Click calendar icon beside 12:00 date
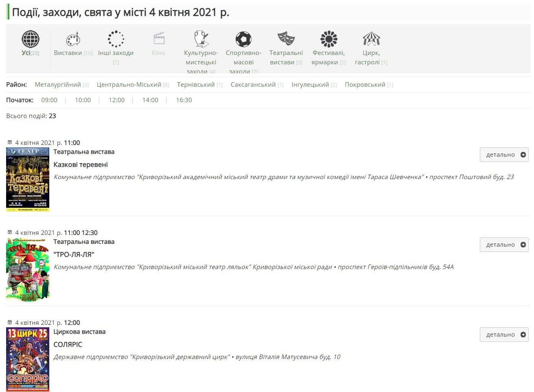This screenshot has height=392, width=534. point(10,322)
